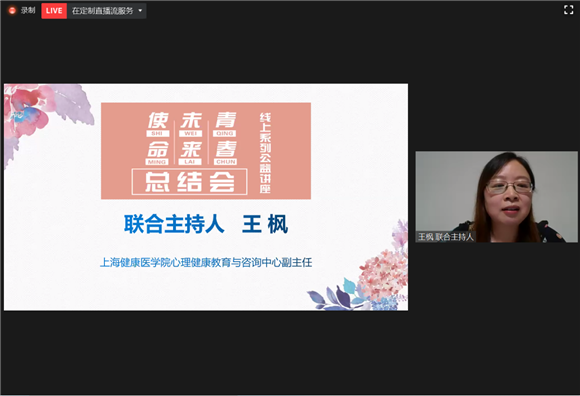Screen dimensions: 580x396
Task: Click the 联合主持人 王枫 heading on the slide
Action: coord(206,224)
